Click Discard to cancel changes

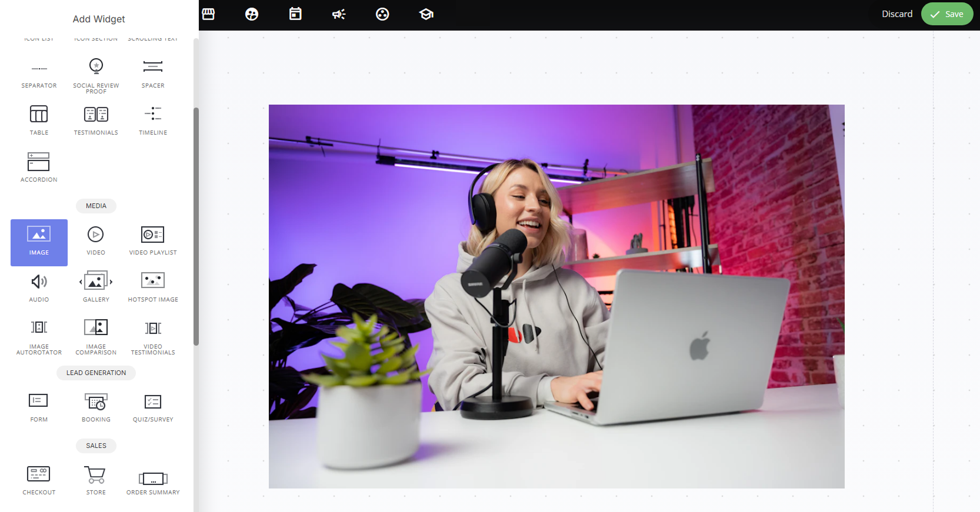pyautogui.click(x=897, y=14)
